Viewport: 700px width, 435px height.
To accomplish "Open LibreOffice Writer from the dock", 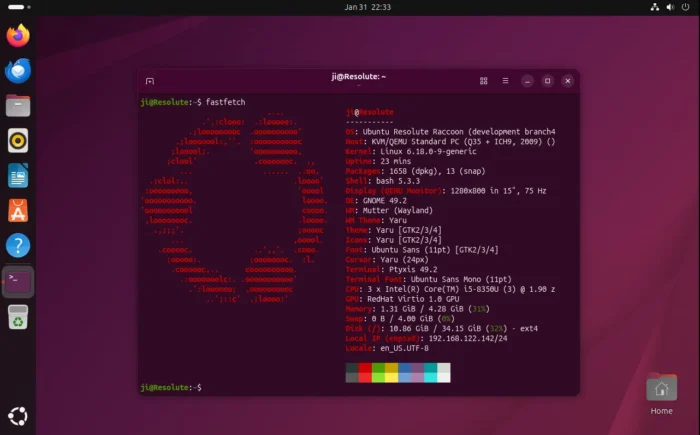I will 18,176.
